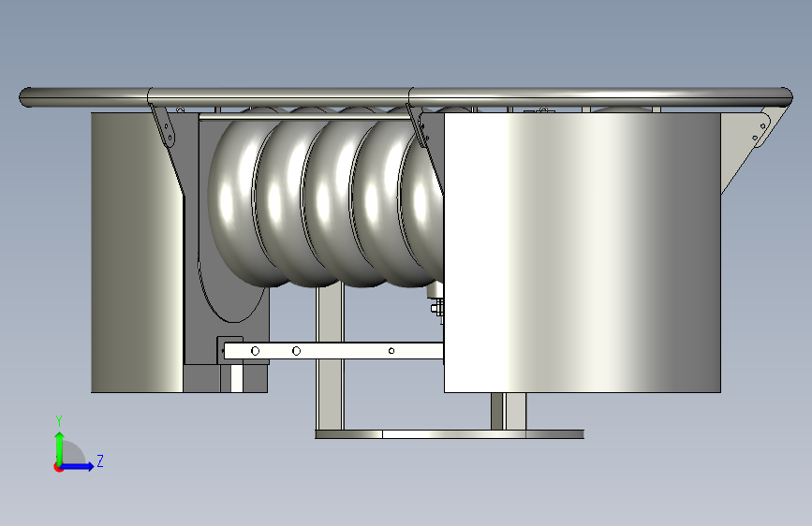Select the long horizontal tube at the top
This screenshot has height=526, width=812.
coord(406,97)
